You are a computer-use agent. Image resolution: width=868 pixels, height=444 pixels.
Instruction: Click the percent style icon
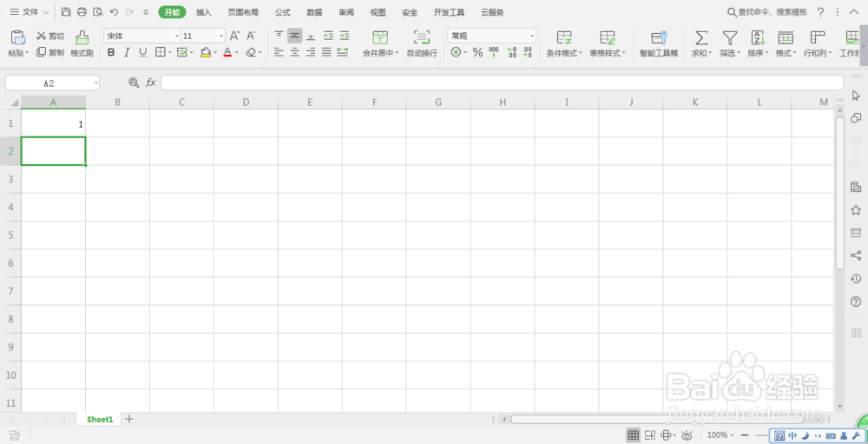click(x=477, y=53)
